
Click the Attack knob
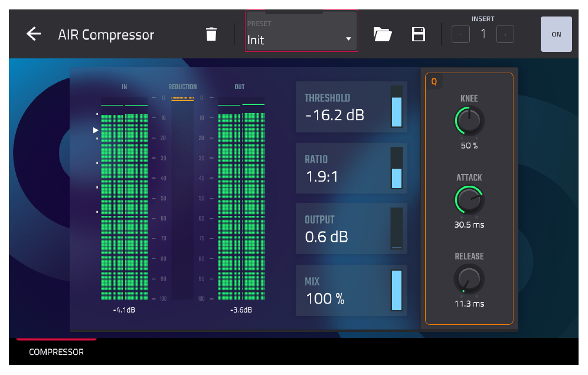tap(469, 200)
